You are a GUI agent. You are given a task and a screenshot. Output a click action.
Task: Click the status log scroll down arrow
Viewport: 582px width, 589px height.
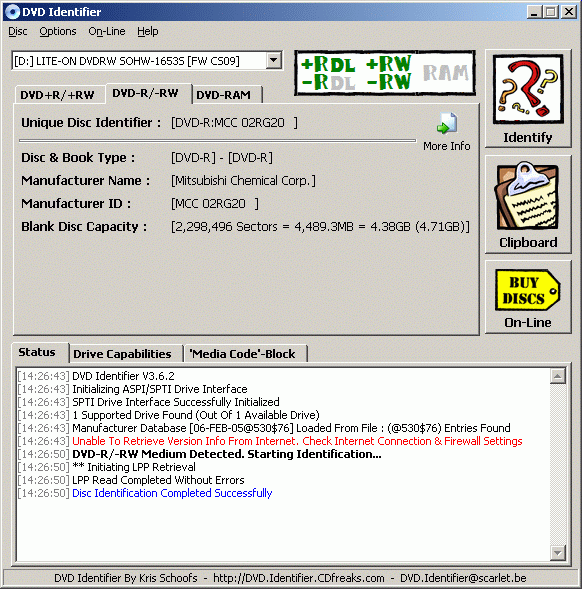(558, 552)
